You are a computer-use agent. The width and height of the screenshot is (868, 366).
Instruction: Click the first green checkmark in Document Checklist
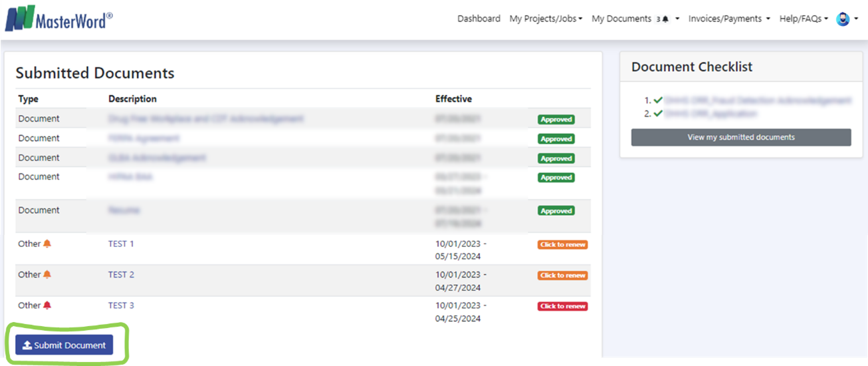tap(658, 100)
